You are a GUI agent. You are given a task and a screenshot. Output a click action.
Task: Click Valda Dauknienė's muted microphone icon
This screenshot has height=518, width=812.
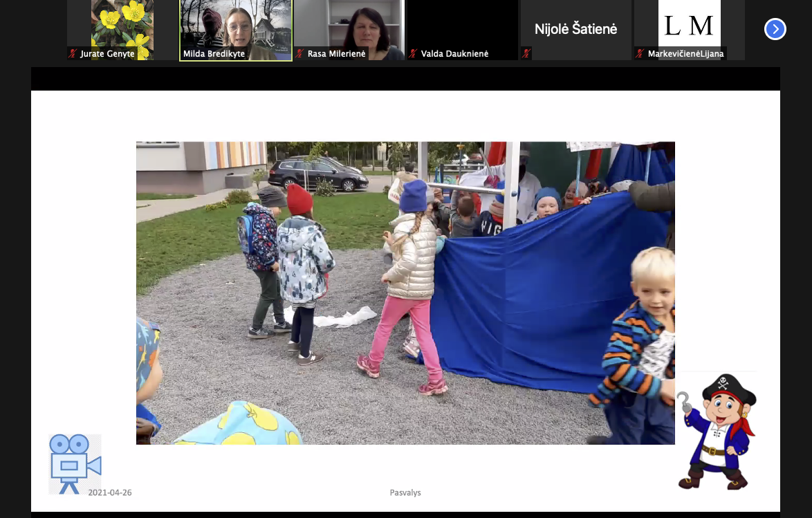[x=413, y=53]
